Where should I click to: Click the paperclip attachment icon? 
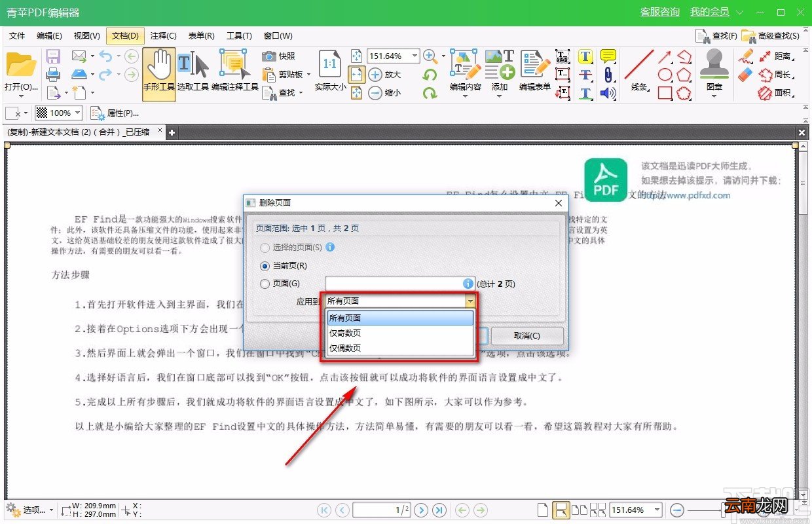coord(608,75)
